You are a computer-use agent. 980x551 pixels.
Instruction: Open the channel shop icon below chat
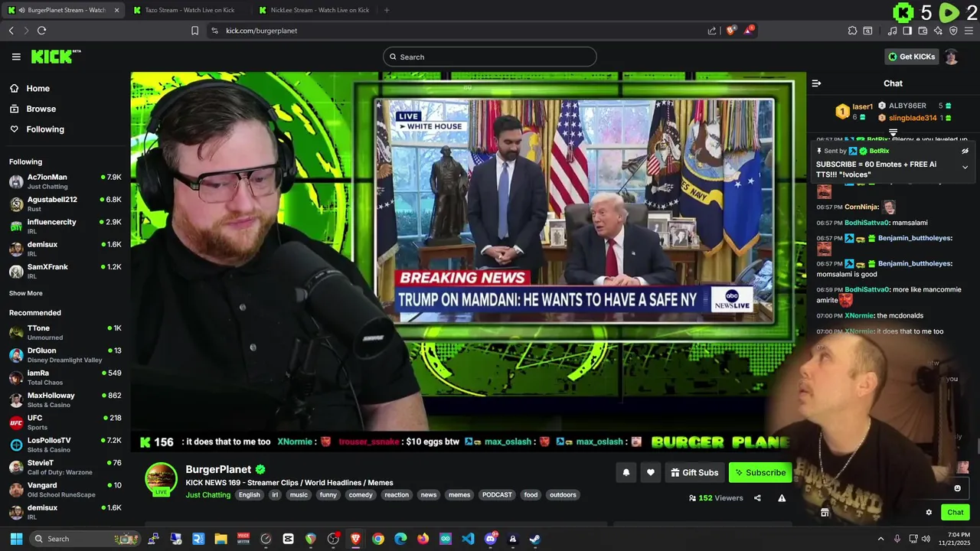(825, 513)
